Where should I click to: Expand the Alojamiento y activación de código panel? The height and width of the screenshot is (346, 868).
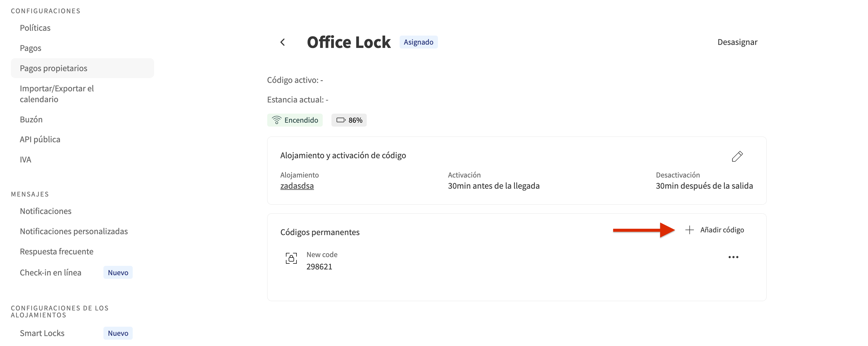click(343, 155)
